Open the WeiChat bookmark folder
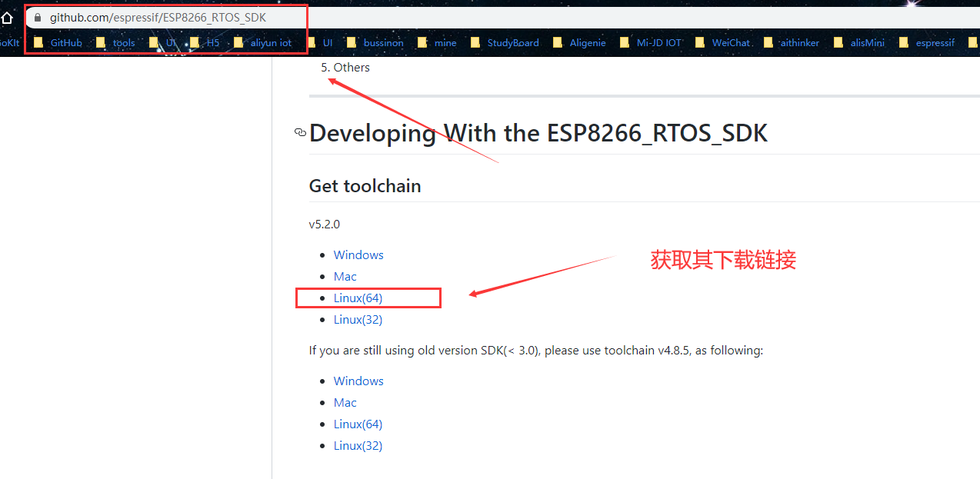 click(722, 43)
